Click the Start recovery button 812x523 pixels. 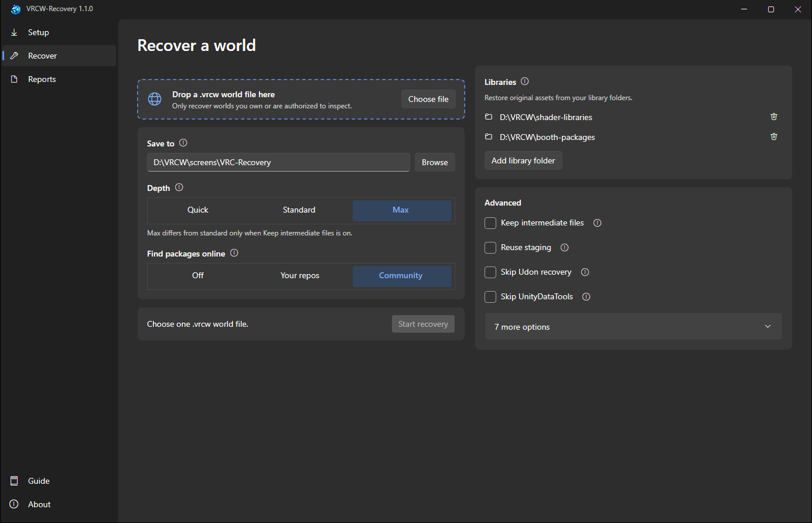pyautogui.click(x=423, y=324)
